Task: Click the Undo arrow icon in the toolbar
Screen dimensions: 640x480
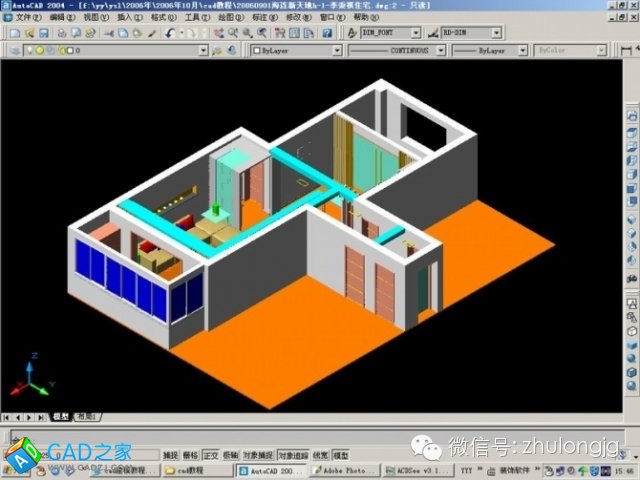Action: (x=171, y=33)
